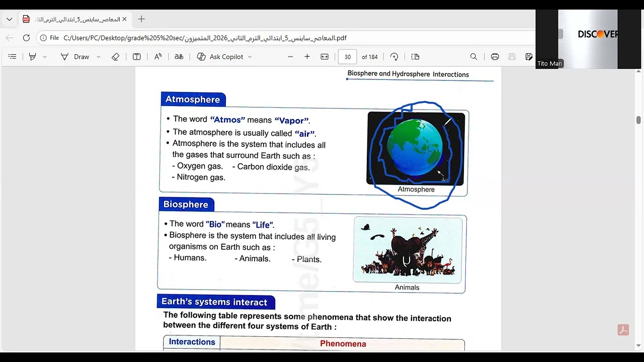Open a new browser tab
This screenshot has width=644, height=362.
point(141,19)
